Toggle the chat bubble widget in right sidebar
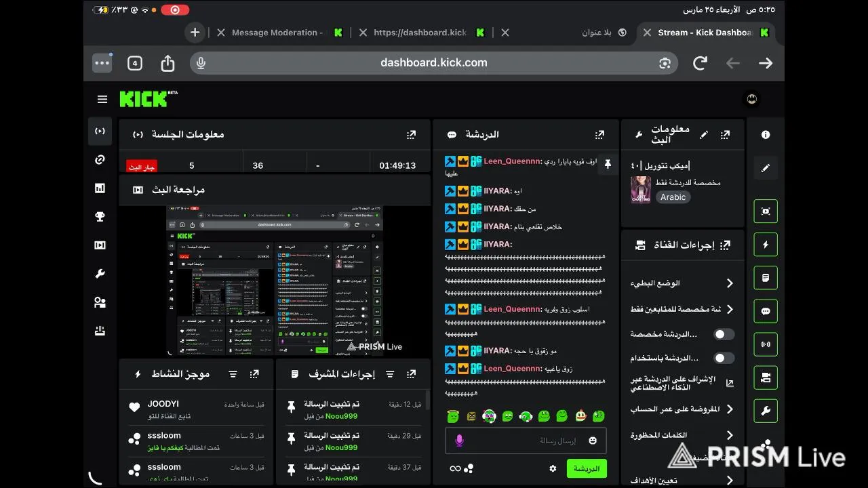868x488 pixels. [766, 311]
